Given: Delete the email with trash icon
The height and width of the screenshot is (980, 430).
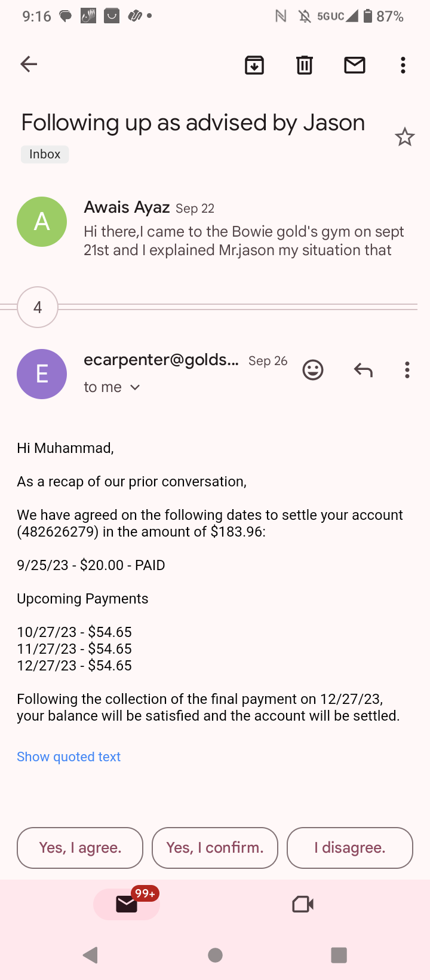Looking at the screenshot, I should pos(305,65).
